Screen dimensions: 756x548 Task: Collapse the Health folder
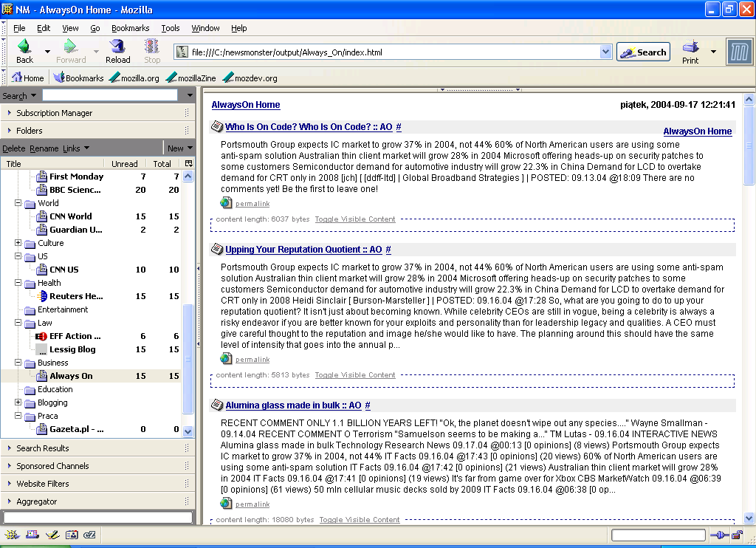[18, 283]
